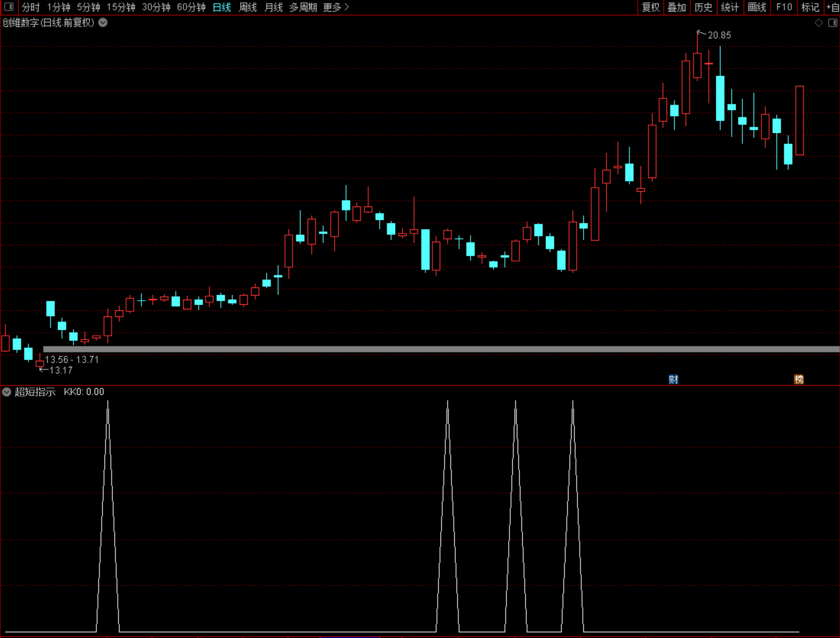Open the +自 add-to-watchlist button
Image resolution: width=840 pixels, height=638 pixels.
pos(832,7)
